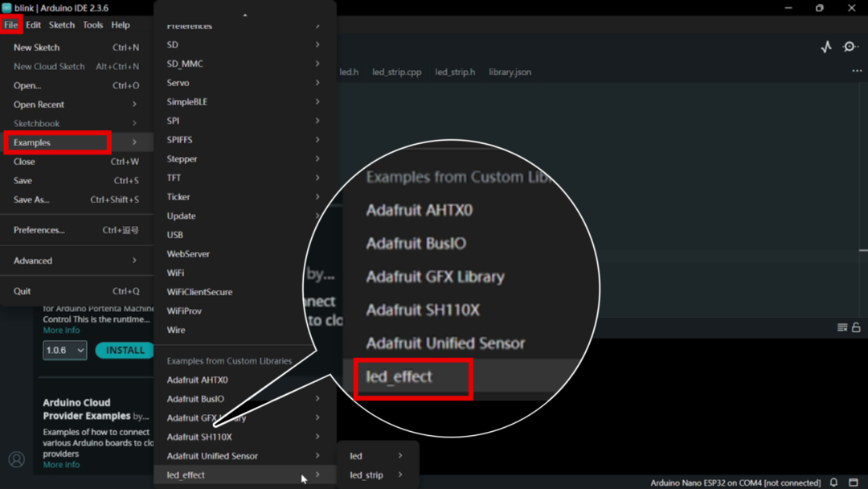
Task: Open the 1.0.6 version dropdown
Action: pyautogui.click(x=64, y=351)
